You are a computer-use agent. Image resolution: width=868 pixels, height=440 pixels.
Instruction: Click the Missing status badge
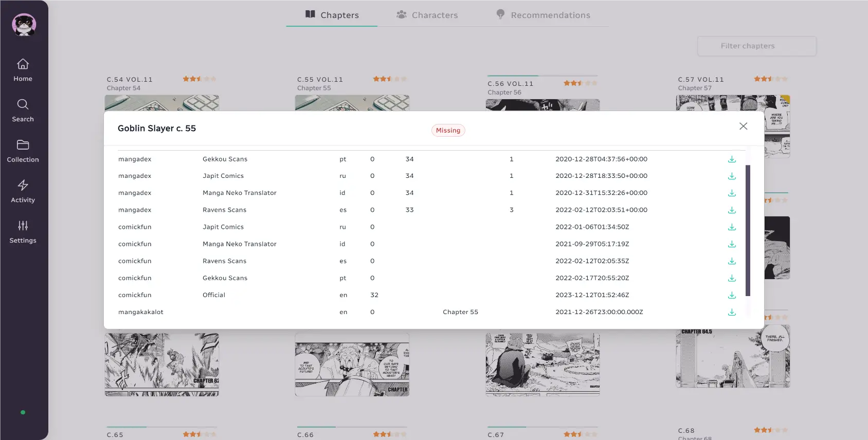point(448,131)
